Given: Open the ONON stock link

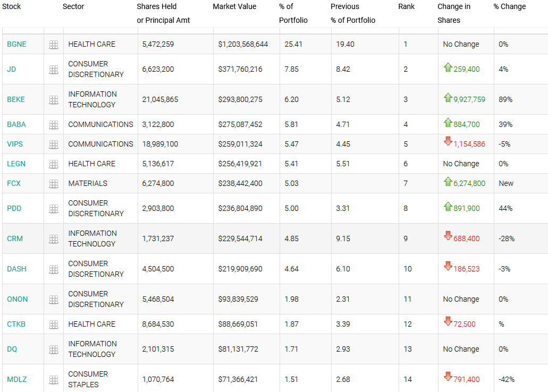Looking at the screenshot, I should [17, 300].
